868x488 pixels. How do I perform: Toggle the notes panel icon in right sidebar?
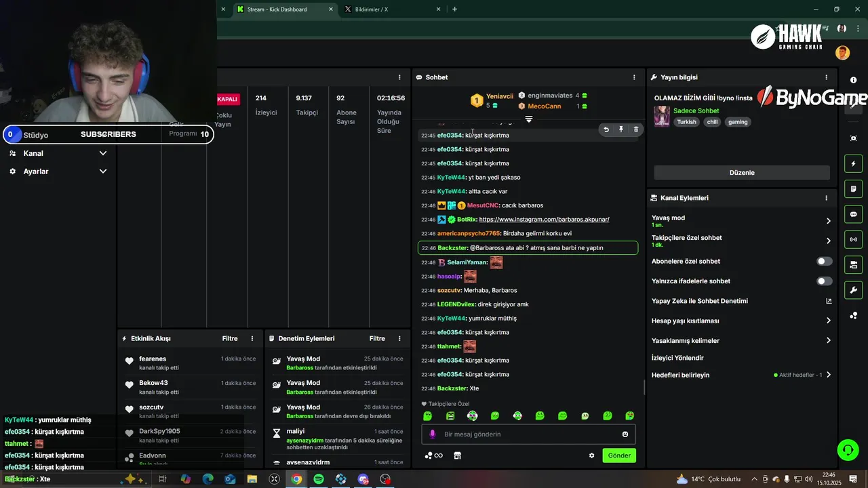pyautogui.click(x=854, y=189)
